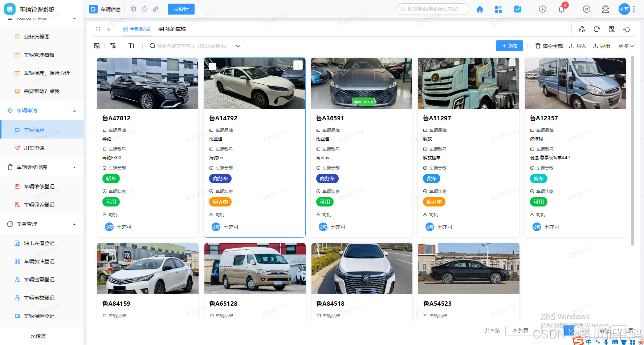
Task: Open the notification bell with badge 4
Action: (562, 9)
